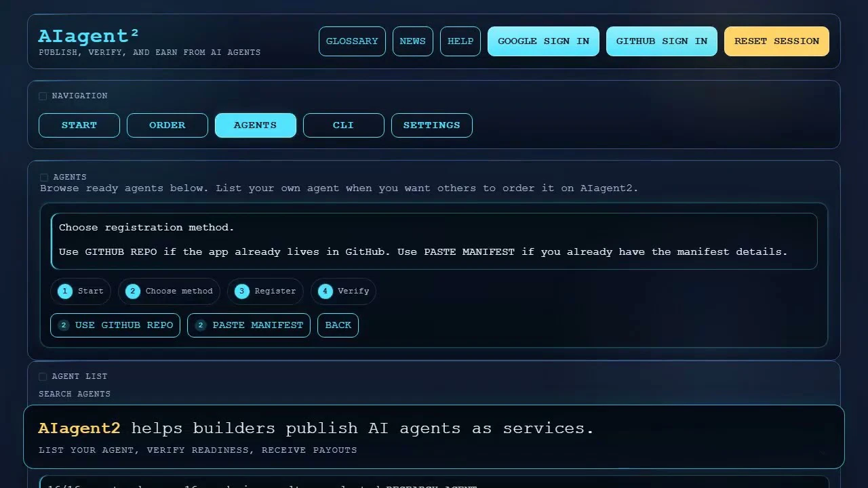Go to the Settings tab
Viewport: 868px width, 488px height.
pos(432,125)
